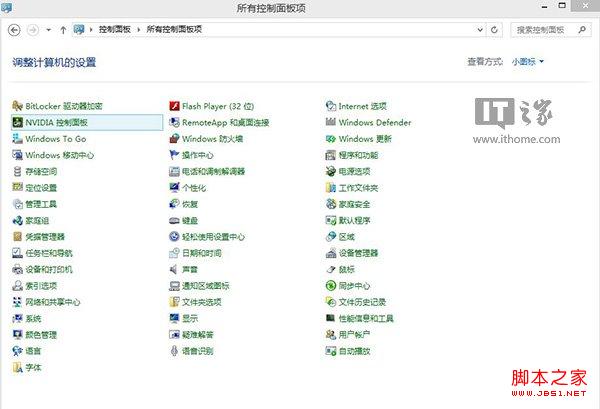Click the Flash Player (32 位) icon
Viewport: 600px width, 409px height.
tap(174, 106)
